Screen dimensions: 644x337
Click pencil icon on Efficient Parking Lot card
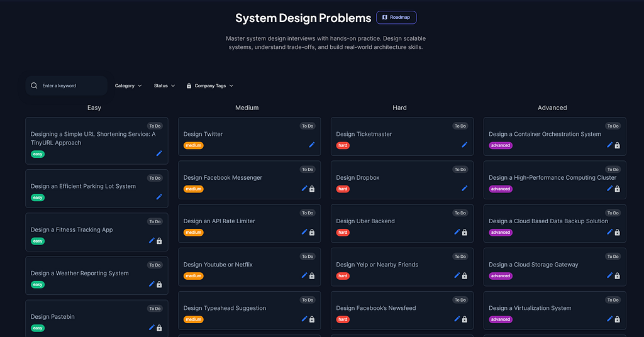click(159, 197)
